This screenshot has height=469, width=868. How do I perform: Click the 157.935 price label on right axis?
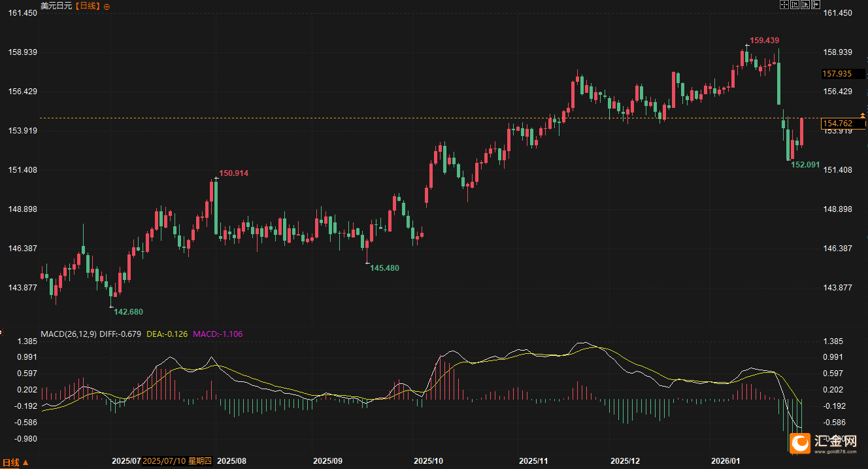pyautogui.click(x=836, y=74)
